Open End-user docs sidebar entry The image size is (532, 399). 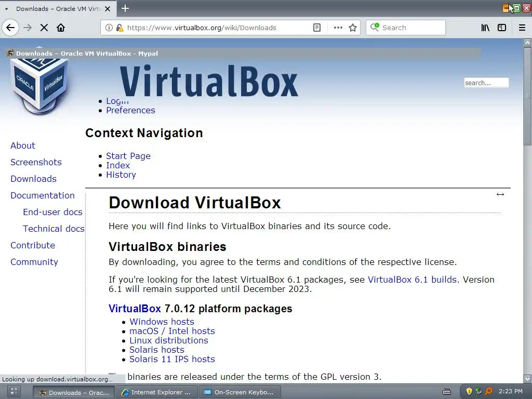pos(52,212)
